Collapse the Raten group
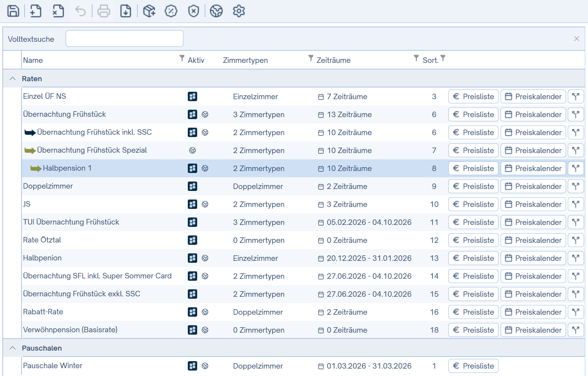This screenshot has width=588, height=376. [12, 78]
